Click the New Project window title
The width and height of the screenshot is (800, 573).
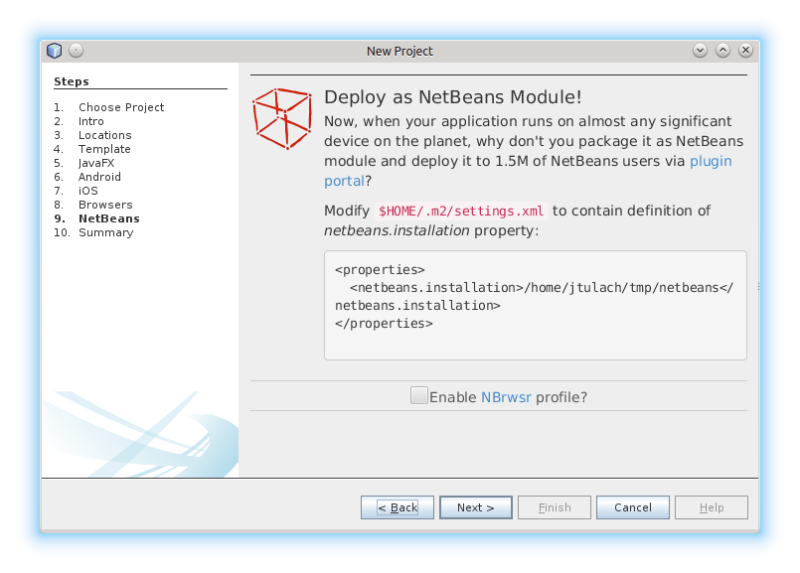coord(399,51)
